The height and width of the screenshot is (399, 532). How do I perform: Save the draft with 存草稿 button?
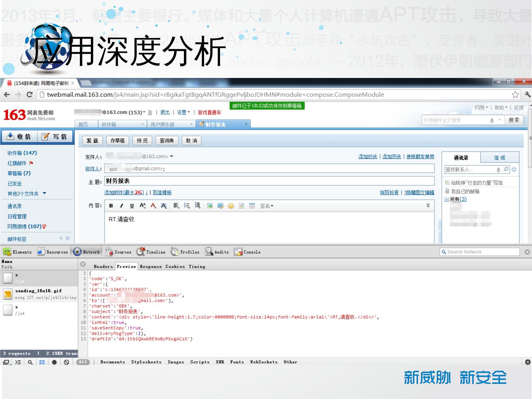(x=117, y=140)
